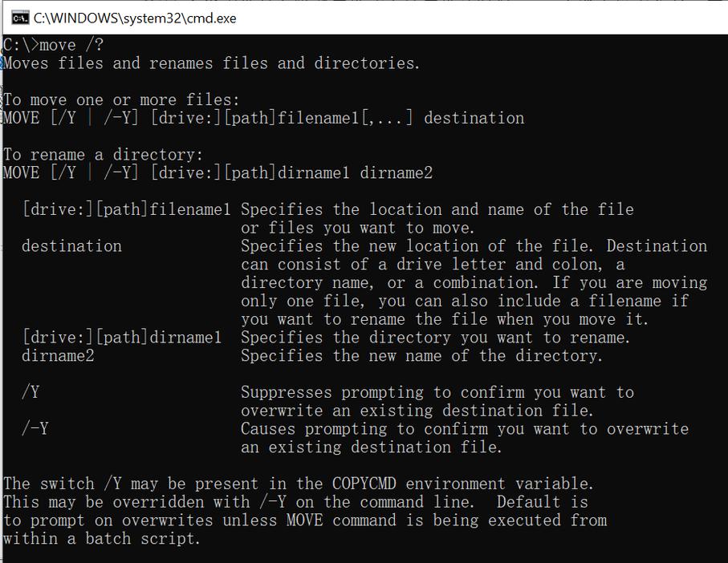Click 'dirname2' in the MOVE syntax line

tap(396, 173)
